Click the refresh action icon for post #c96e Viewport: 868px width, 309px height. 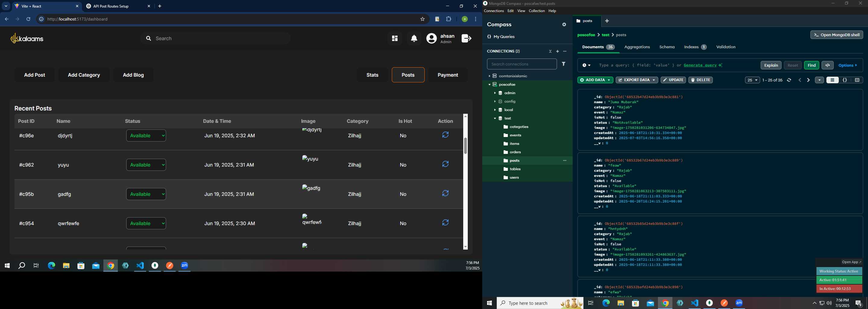pyautogui.click(x=445, y=135)
